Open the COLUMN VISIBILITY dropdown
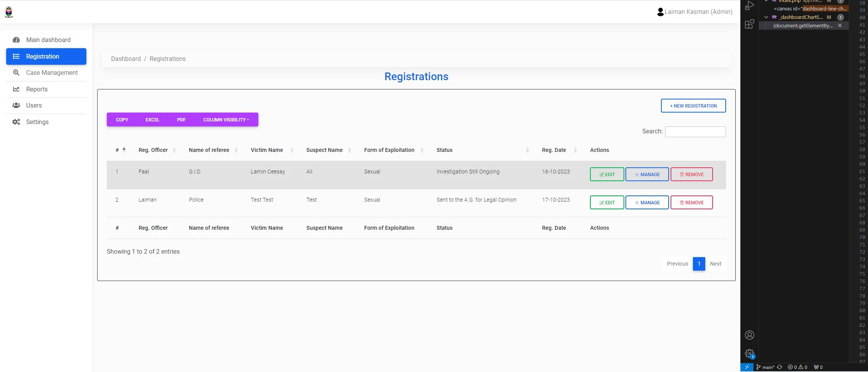Viewport: 868px width, 372px height. 226,120
